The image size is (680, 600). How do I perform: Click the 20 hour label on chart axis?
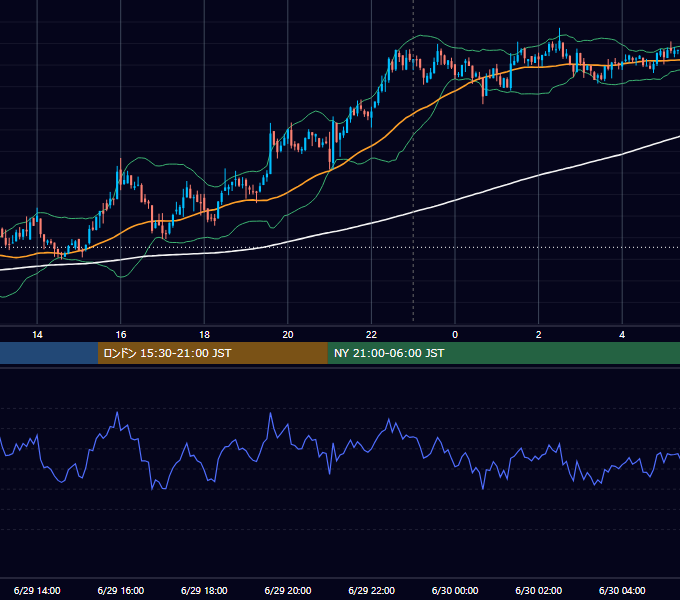click(x=288, y=335)
